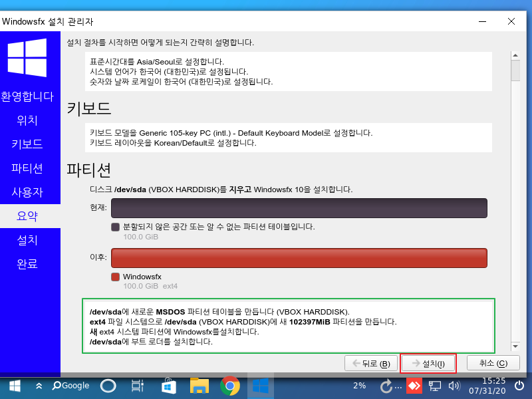Click the Windows logo in the installer sidebar
Screen dimensions: 532x399
[x=27, y=58]
